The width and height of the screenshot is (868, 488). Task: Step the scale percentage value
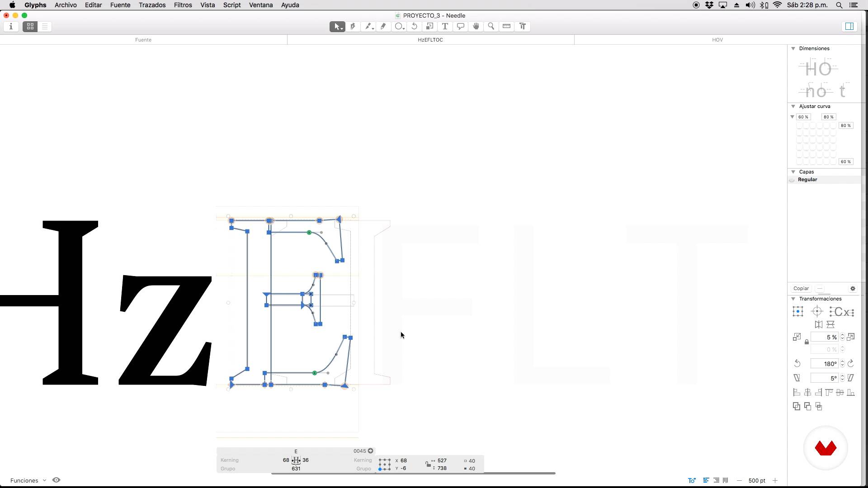coord(842,337)
